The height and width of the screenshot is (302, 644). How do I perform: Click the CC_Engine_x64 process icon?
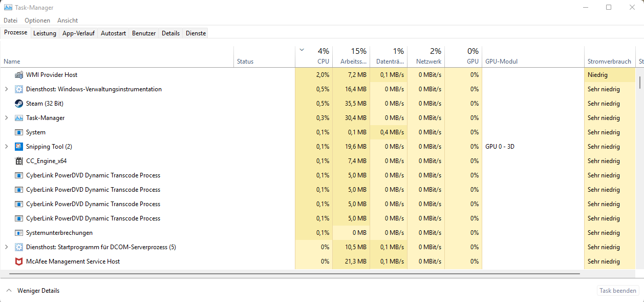19,161
